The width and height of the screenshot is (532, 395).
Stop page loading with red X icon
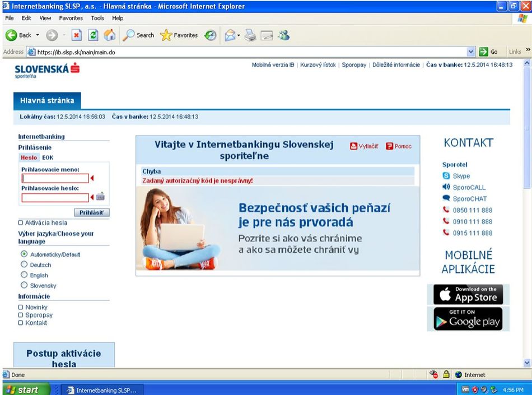77,35
